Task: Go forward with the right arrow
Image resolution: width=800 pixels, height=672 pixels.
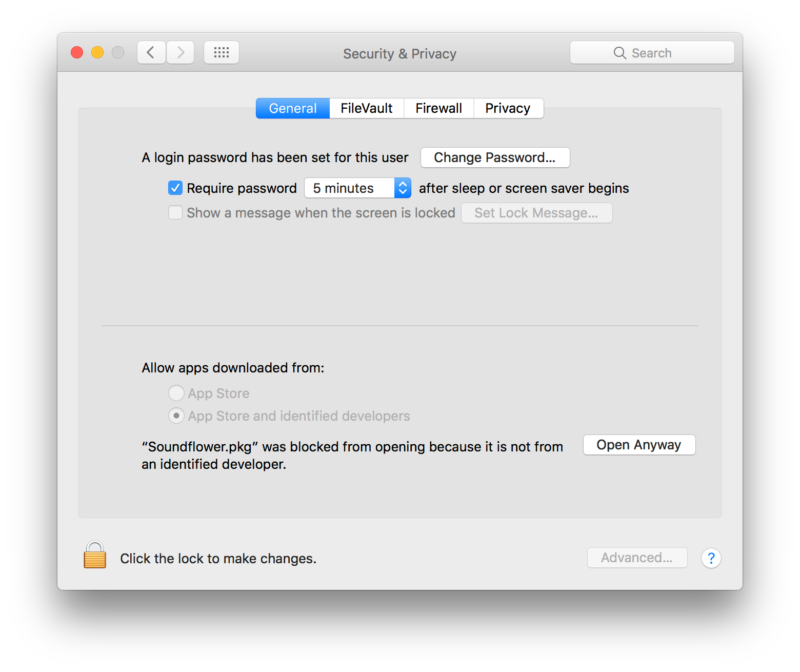Action: pos(181,52)
